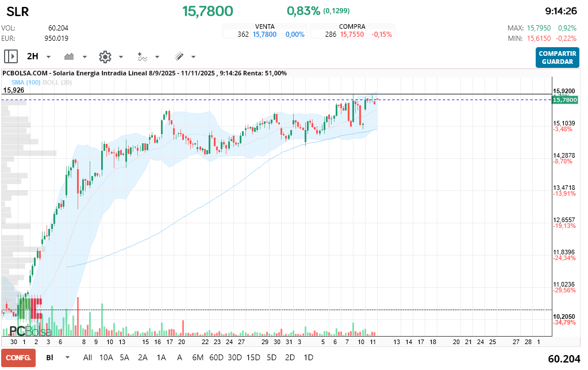Click the COMPARTIR GUARDAR button
Viewport: 588px width, 370px height.
click(x=557, y=57)
